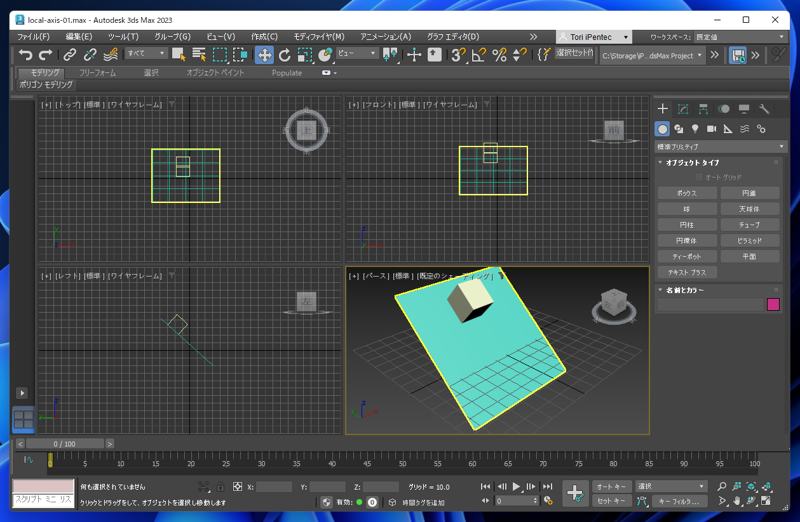
Task: Pick the Rectangular Selection Region tool
Action: (x=220, y=55)
